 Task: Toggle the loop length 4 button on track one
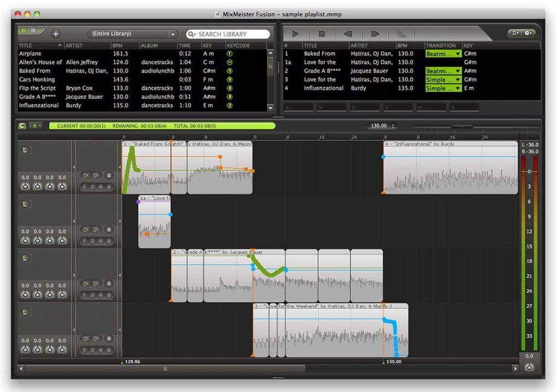[101, 188]
